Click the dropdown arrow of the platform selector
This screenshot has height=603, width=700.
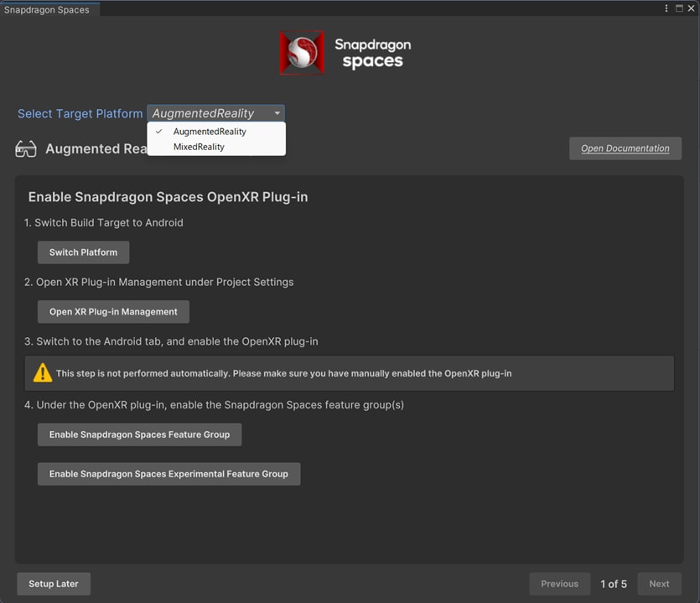277,113
